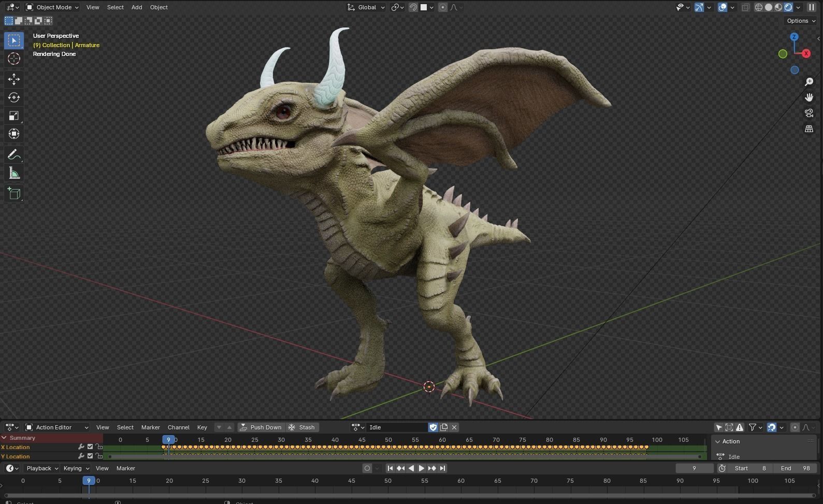Open the viewport Select menu
The height and width of the screenshot is (504, 823).
tap(115, 7)
